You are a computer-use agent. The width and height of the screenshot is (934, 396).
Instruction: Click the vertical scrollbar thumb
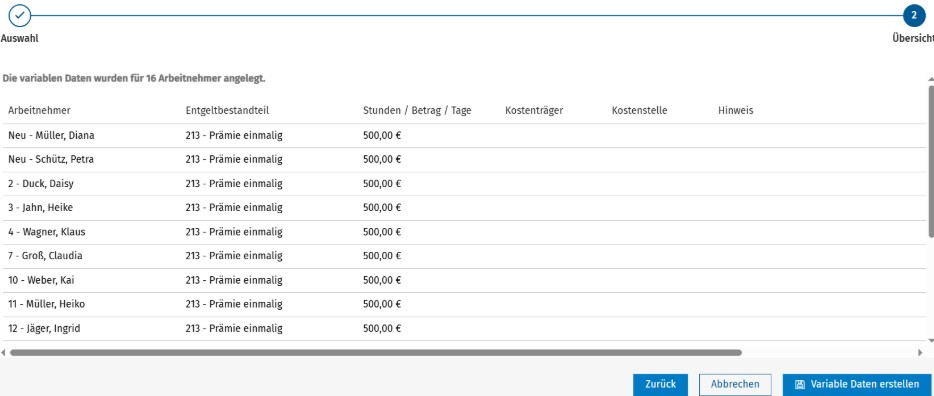pyautogui.click(x=931, y=162)
